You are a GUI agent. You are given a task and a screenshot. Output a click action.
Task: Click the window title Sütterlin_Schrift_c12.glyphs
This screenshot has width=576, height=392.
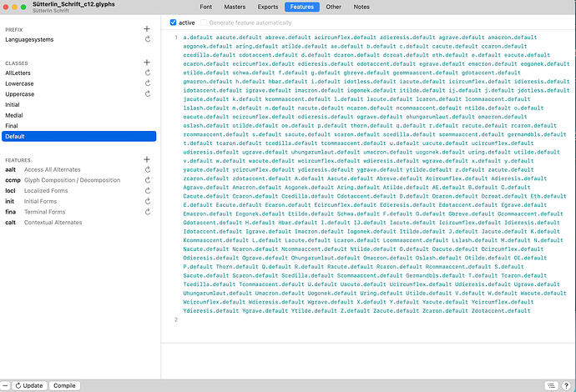tap(73, 4)
